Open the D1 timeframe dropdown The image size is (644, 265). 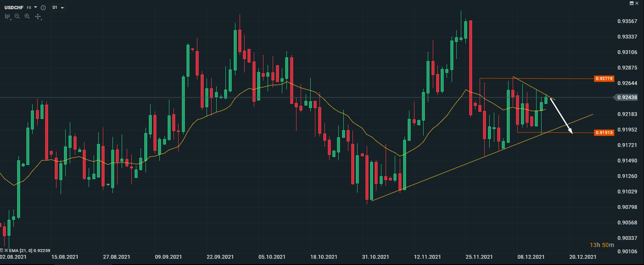(58, 8)
